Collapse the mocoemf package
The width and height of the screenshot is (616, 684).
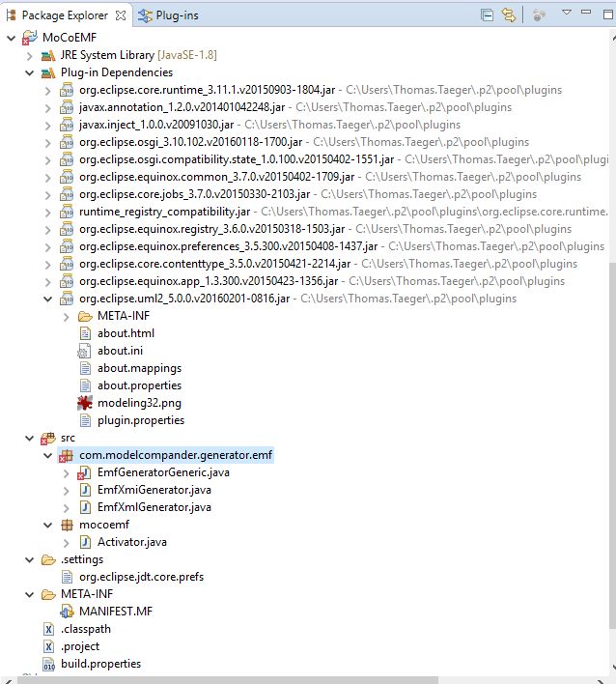click(48, 526)
